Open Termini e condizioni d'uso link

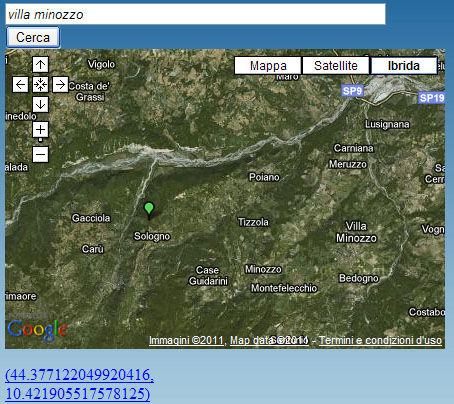(x=380, y=340)
